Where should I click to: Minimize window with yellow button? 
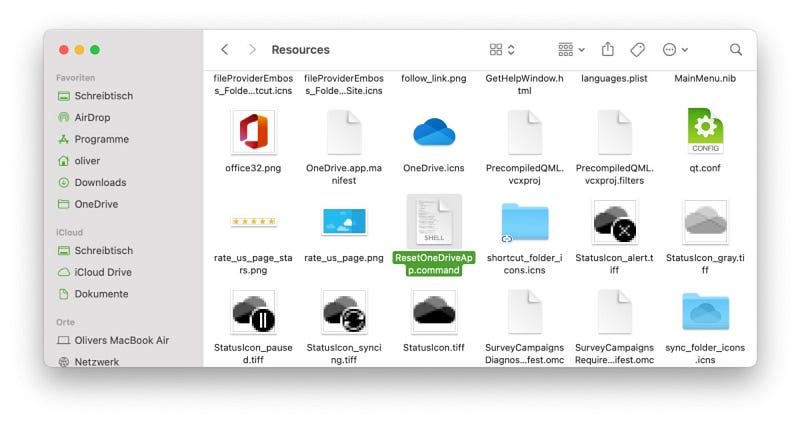point(79,49)
